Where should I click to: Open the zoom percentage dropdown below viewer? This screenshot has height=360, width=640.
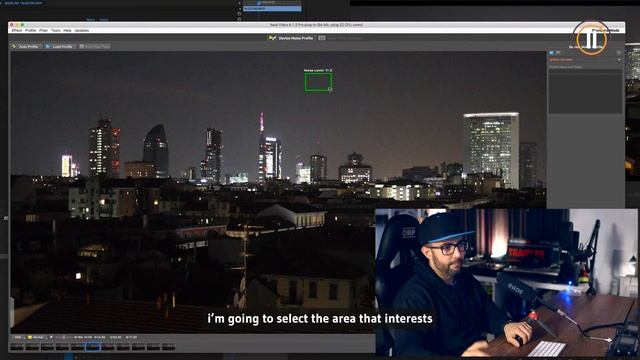(x=20, y=337)
